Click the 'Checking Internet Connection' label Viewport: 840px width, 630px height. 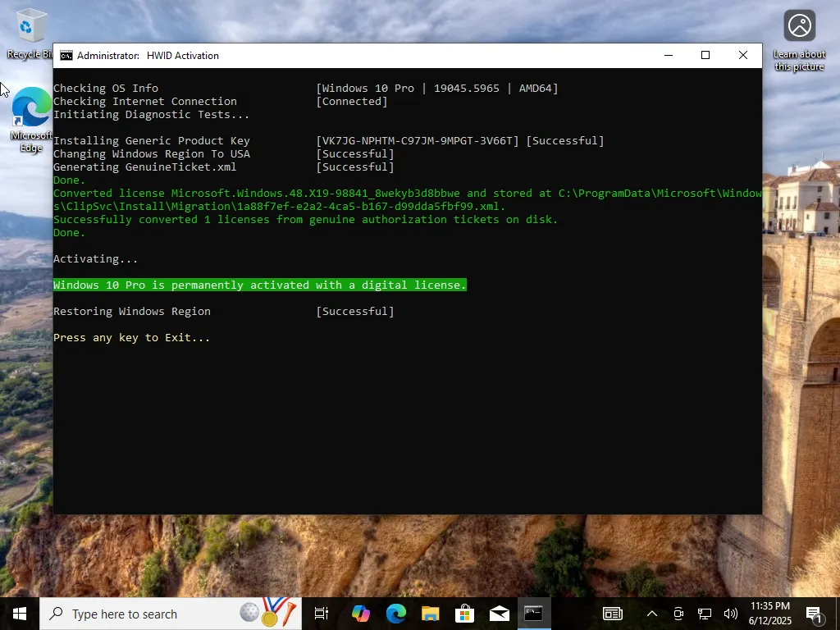coord(144,101)
